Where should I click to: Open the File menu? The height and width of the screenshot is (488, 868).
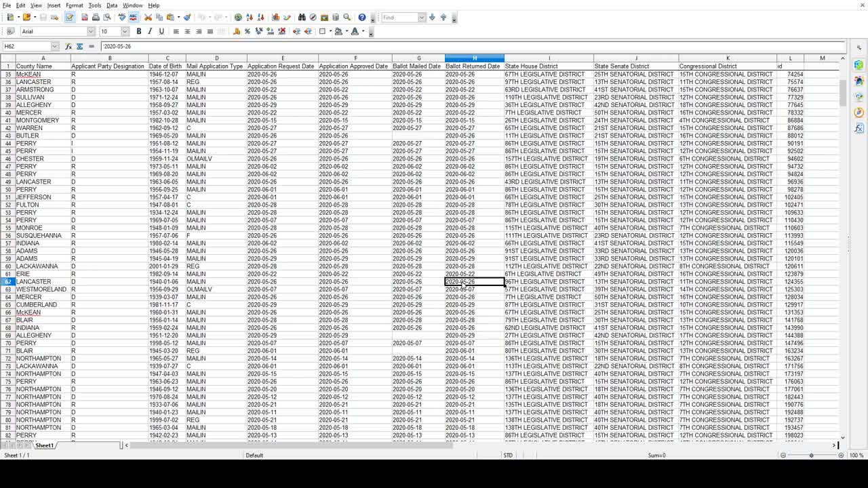click(x=6, y=5)
